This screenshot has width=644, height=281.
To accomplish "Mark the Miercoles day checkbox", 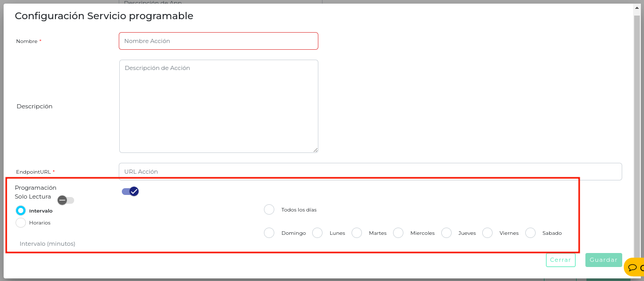I will point(398,233).
